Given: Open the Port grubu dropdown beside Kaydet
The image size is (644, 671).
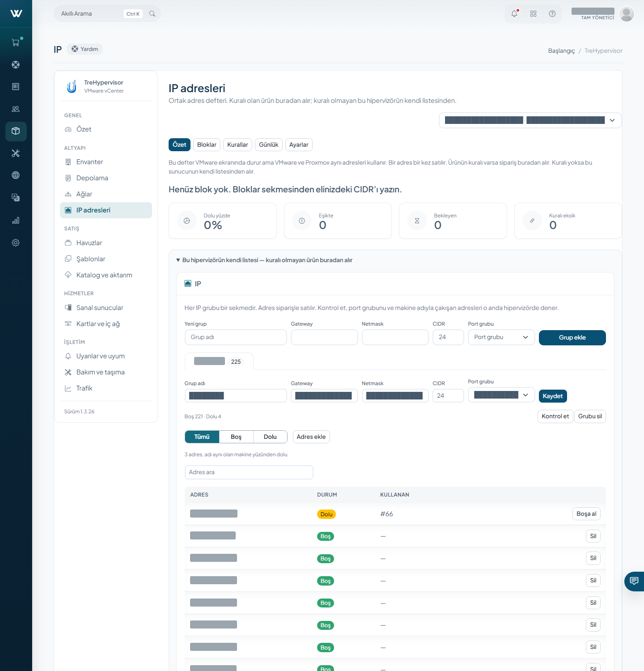Looking at the screenshot, I should coord(501,395).
